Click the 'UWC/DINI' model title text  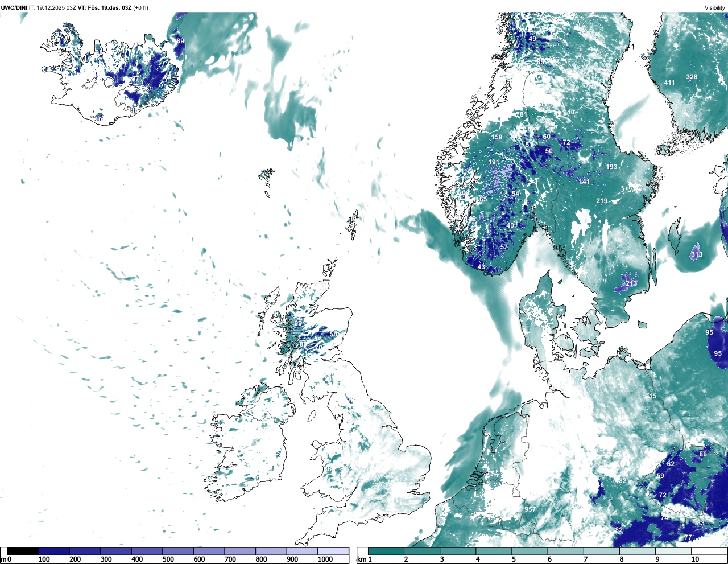14,7
